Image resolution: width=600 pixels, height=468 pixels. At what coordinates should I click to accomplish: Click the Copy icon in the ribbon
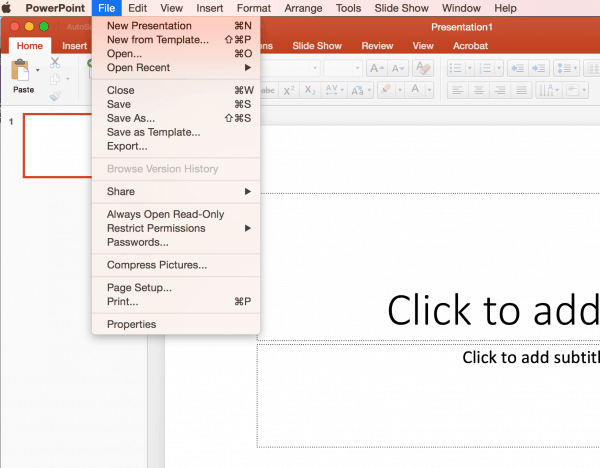[x=55, y=79]
